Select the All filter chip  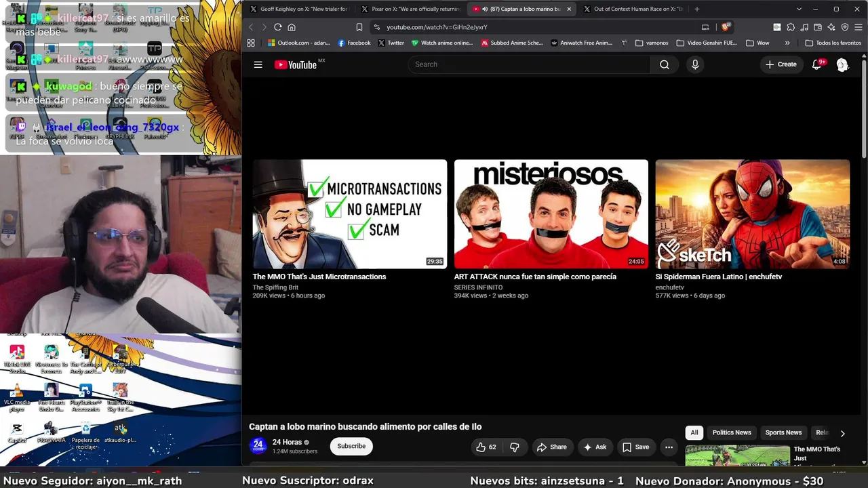[694, 432]
